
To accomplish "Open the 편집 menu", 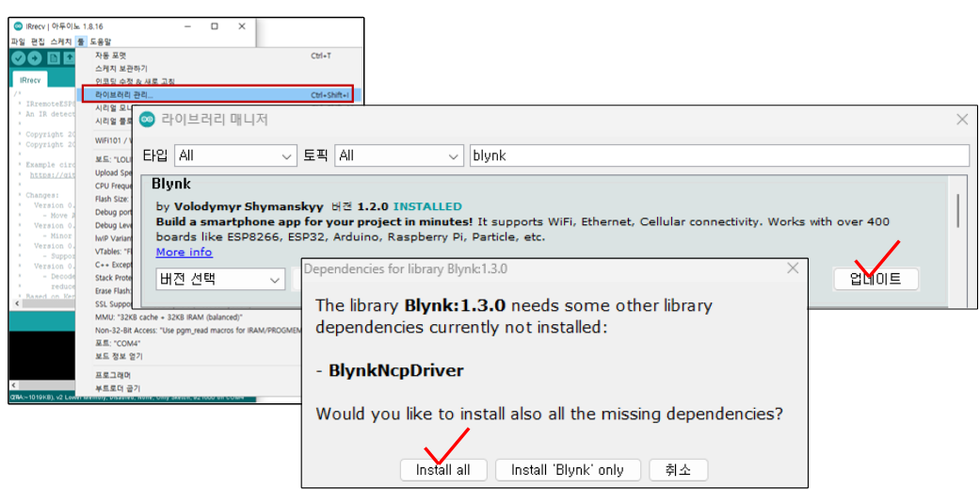I will pyautogui.click(x=38, y=41).
